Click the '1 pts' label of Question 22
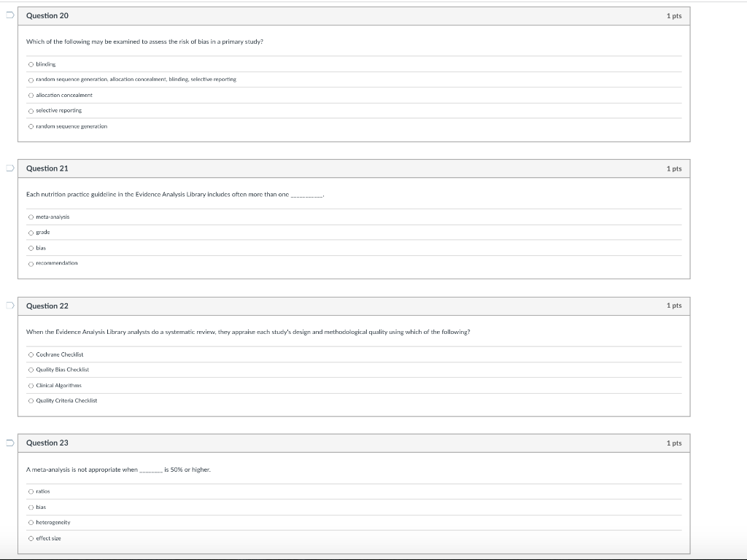The width and height of the screenshot is (747, 560). click(x=674, y=306)
